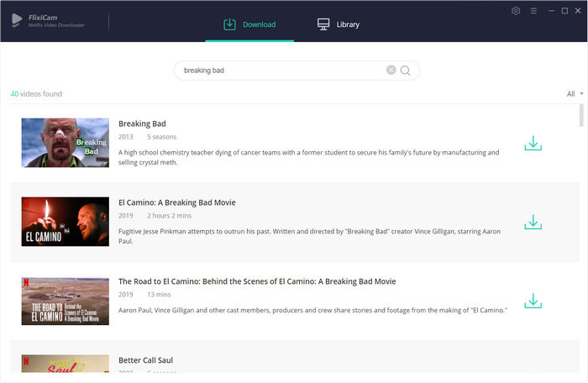
Task: Click The Road to El Camino description
Action: pos(312,310)
